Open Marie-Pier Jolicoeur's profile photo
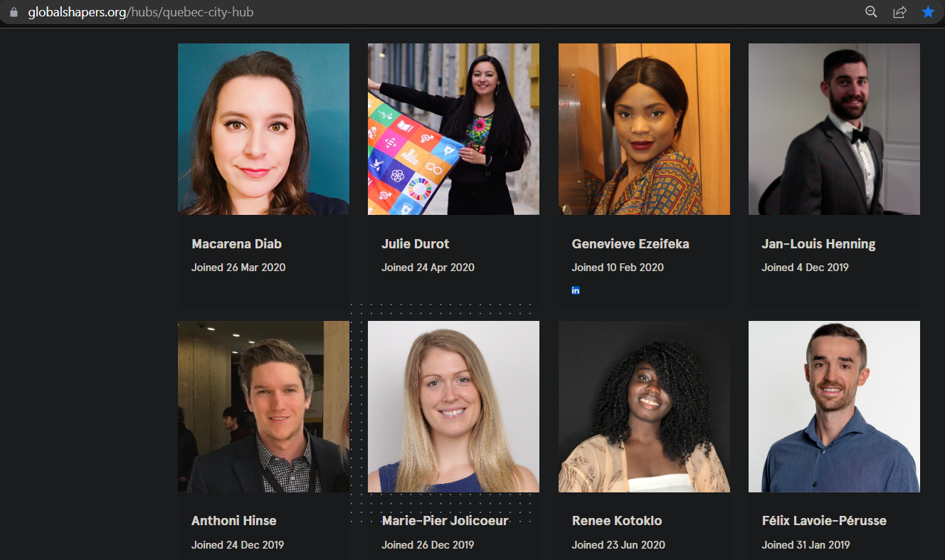 click(x=453, y=406)
